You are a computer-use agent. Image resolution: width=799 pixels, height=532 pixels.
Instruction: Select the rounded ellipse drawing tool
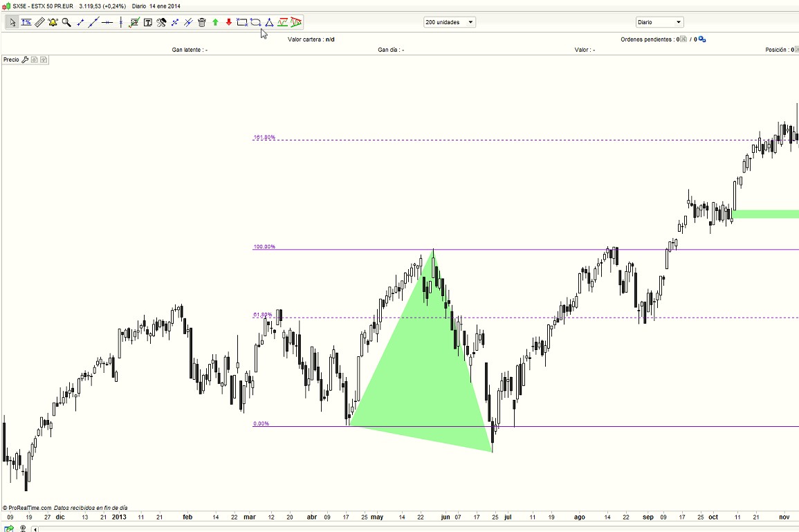click(256, 22)
